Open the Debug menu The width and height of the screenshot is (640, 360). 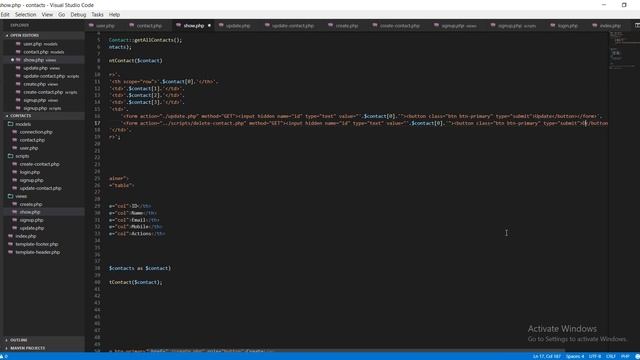pyautogui.click(x=78, y=14)
